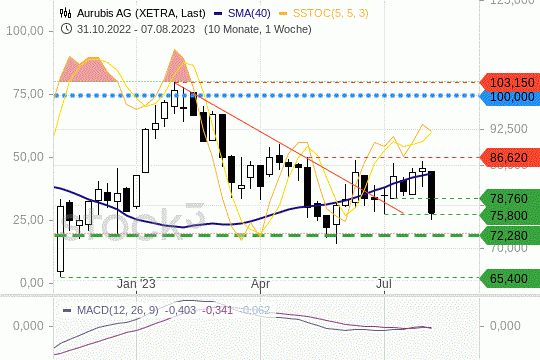The height and width of the screenshot is (360, 540).
Task: Click the 100,00 stochastic axis value
Action: point(25,31)
